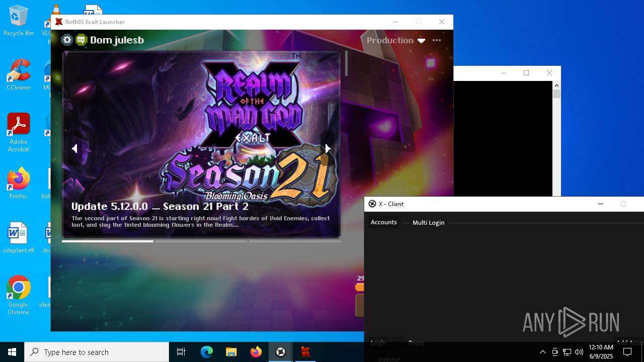644x362 pixels.
Task: Open the clock showing 12:10 AM
Action: click(601, 352)
